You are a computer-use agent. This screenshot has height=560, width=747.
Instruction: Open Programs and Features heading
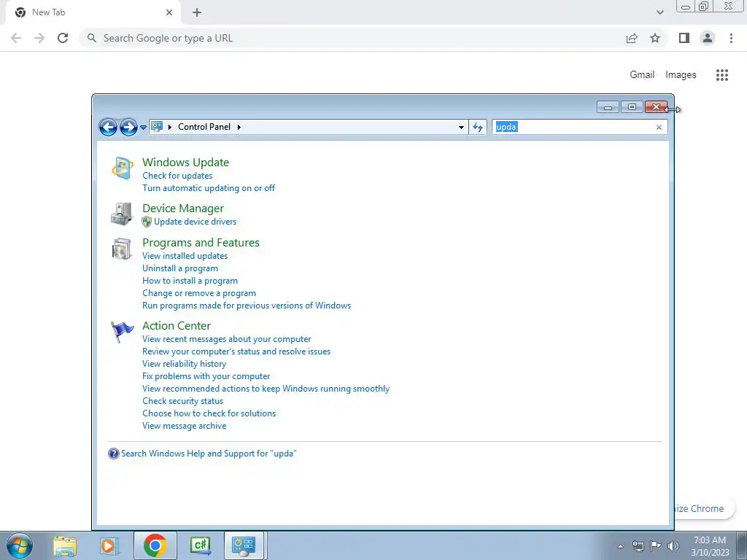(201, 243)
